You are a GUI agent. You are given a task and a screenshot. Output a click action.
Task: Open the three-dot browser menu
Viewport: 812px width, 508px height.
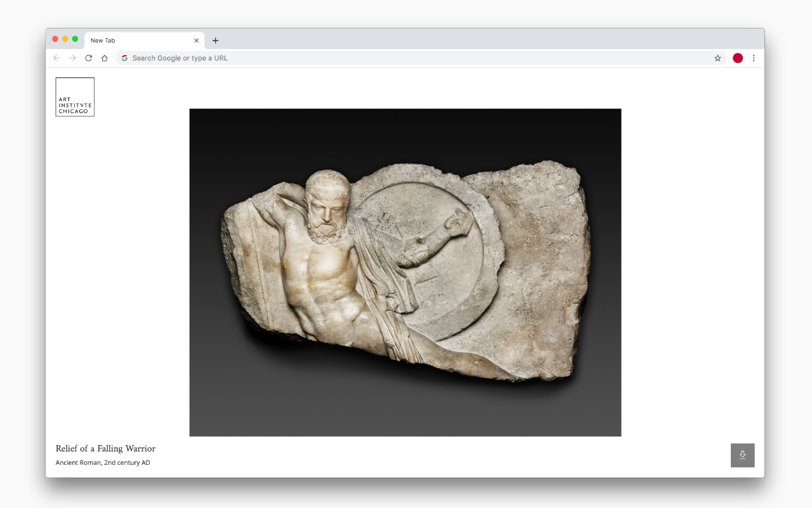coord(754,58)
